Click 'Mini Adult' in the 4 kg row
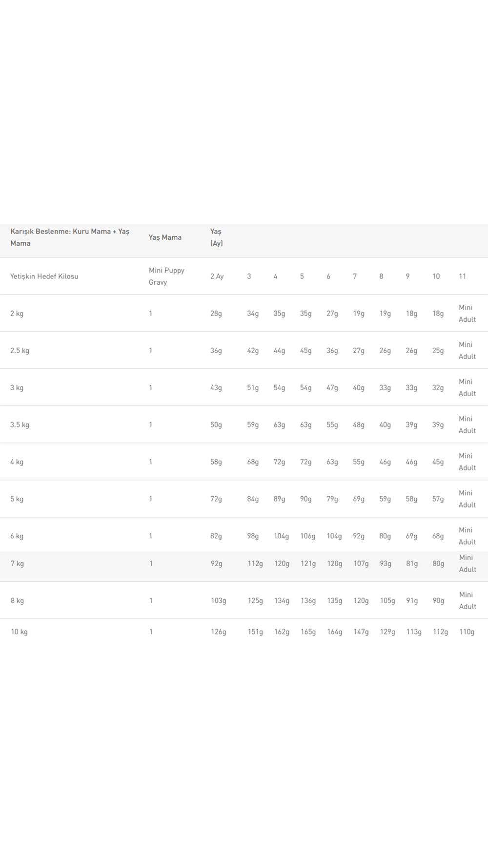This screenshot has width=488, height=868. coord(467,462)
